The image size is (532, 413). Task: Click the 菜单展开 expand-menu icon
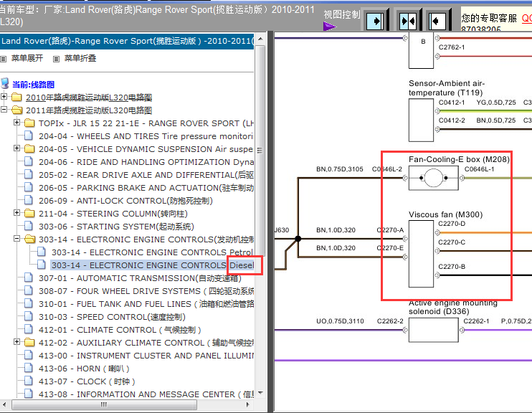pos(4,59)
